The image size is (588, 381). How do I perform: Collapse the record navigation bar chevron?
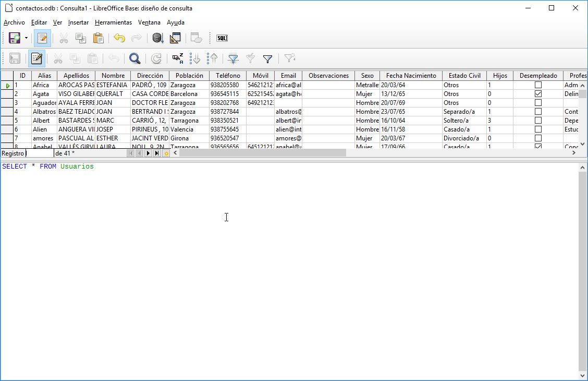(175, 153)
